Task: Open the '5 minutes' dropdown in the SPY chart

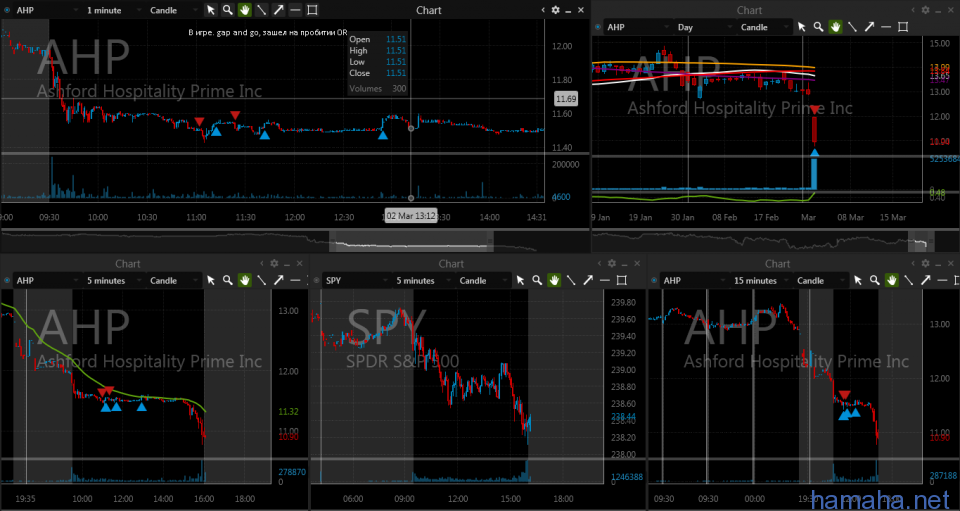Action: (x=422, y=280)
